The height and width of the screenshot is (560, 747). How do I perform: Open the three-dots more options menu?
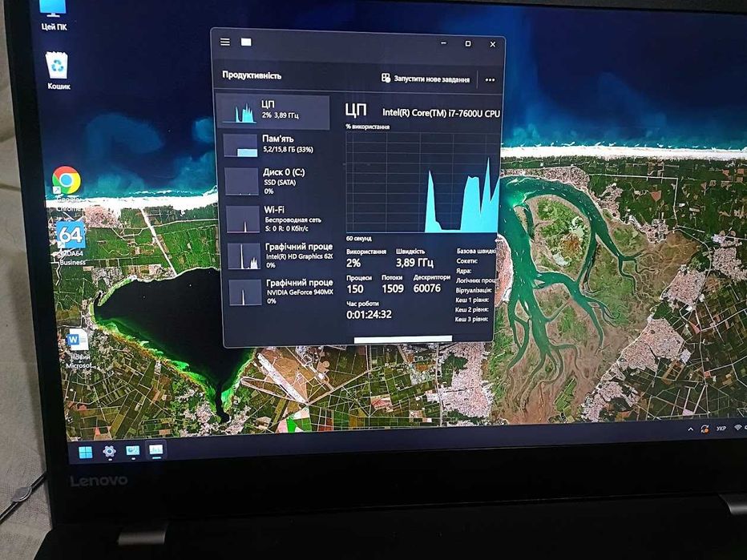[x=490, y=80]
